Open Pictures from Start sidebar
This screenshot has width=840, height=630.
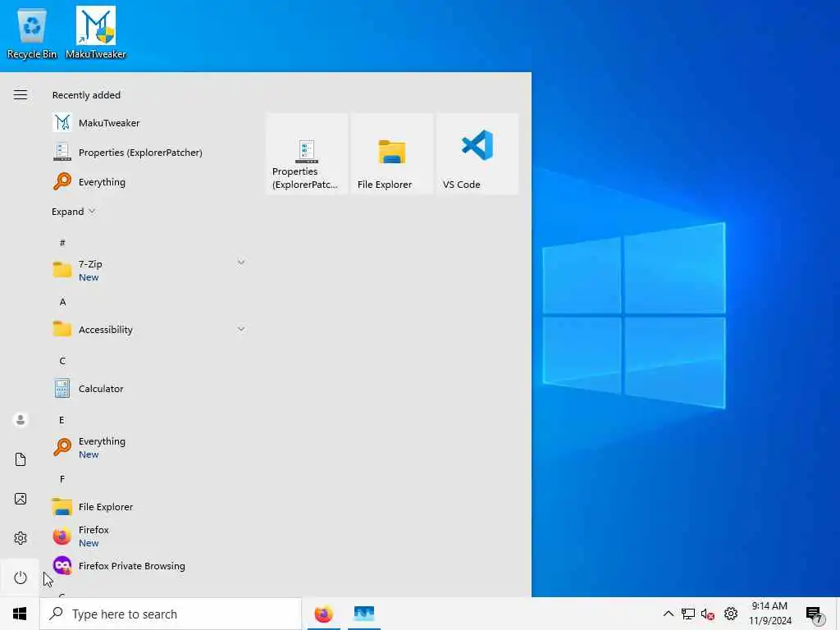[21, 499]
